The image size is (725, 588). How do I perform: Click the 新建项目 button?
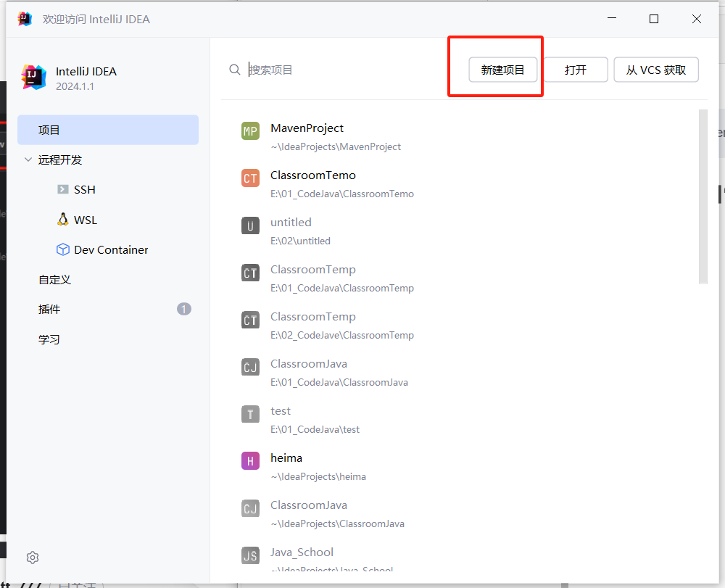point(503,70)
